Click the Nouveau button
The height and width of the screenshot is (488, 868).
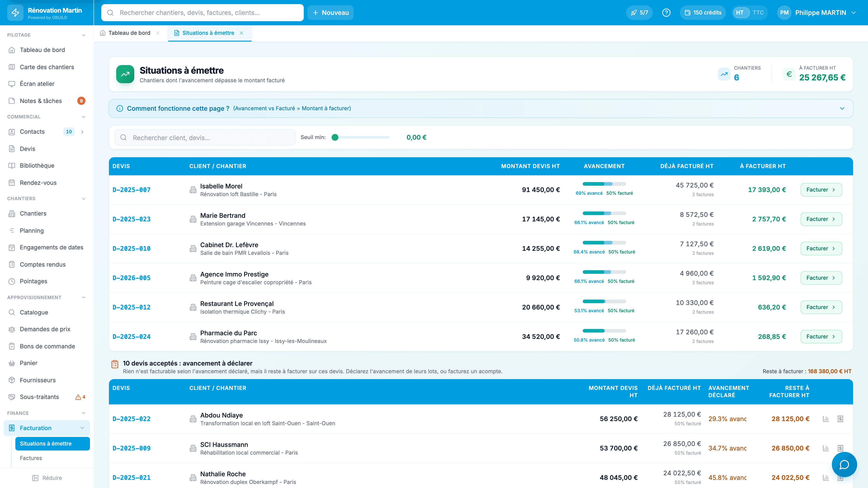tap(330, 12)
